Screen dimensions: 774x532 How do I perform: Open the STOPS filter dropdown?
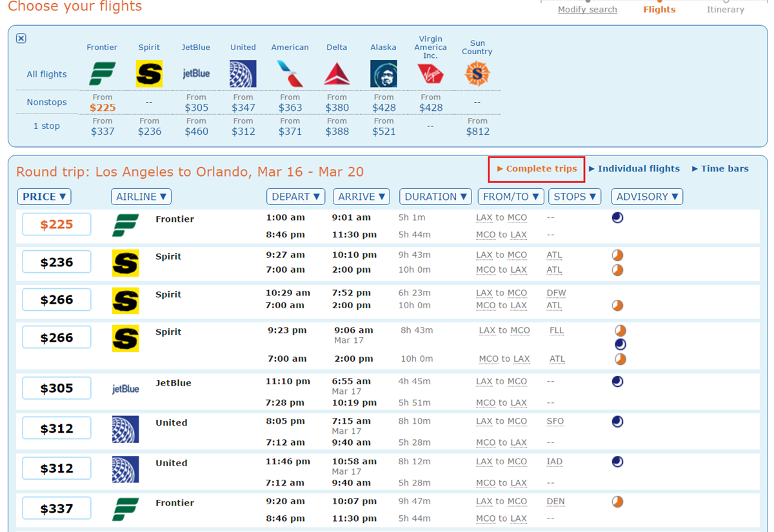pos(574,196)
